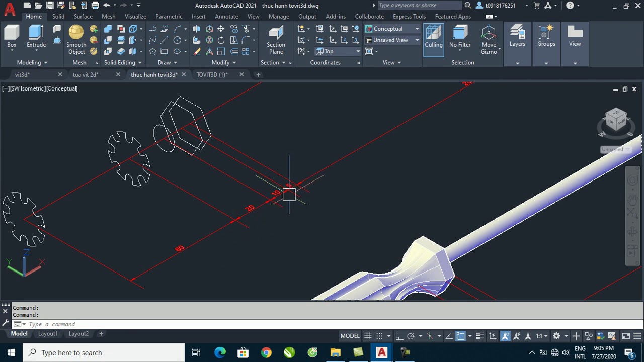The width and height of the screenshot is (644, 362).
Task: Select the Erase tool in Modify panel
Action: pyautogui.click(x=197, y=51)
